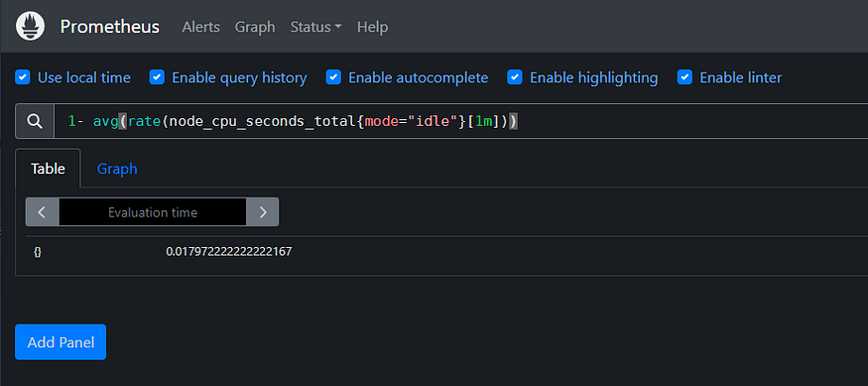
Task: Click the Enable linter label text
Action: (x=741, y=77)
